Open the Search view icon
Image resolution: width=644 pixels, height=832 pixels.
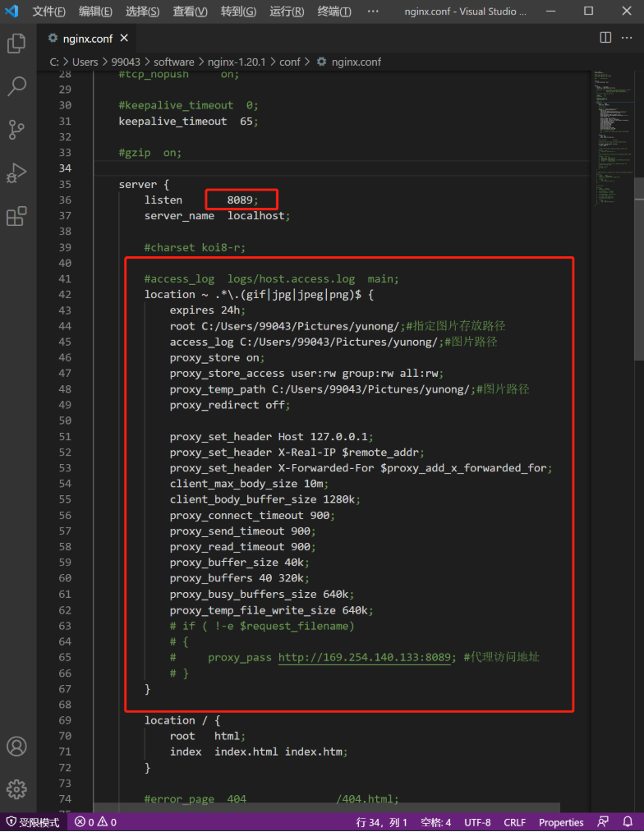pyautogui.click(x=16, y=86)
